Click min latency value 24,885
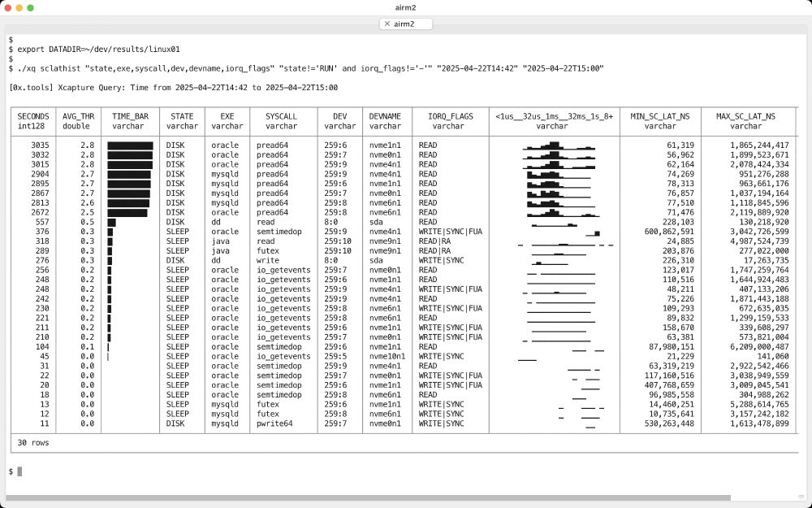The image size is (812, 508). pos(680,241)
